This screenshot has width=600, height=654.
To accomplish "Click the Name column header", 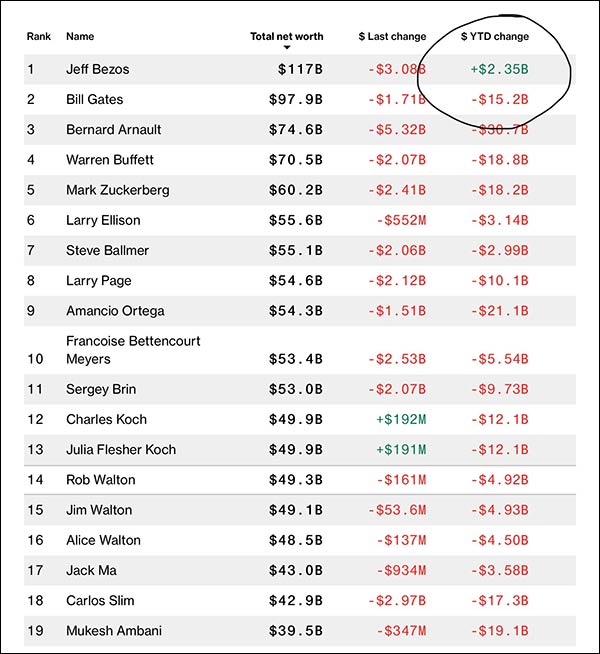I will (x=80, y=36).
